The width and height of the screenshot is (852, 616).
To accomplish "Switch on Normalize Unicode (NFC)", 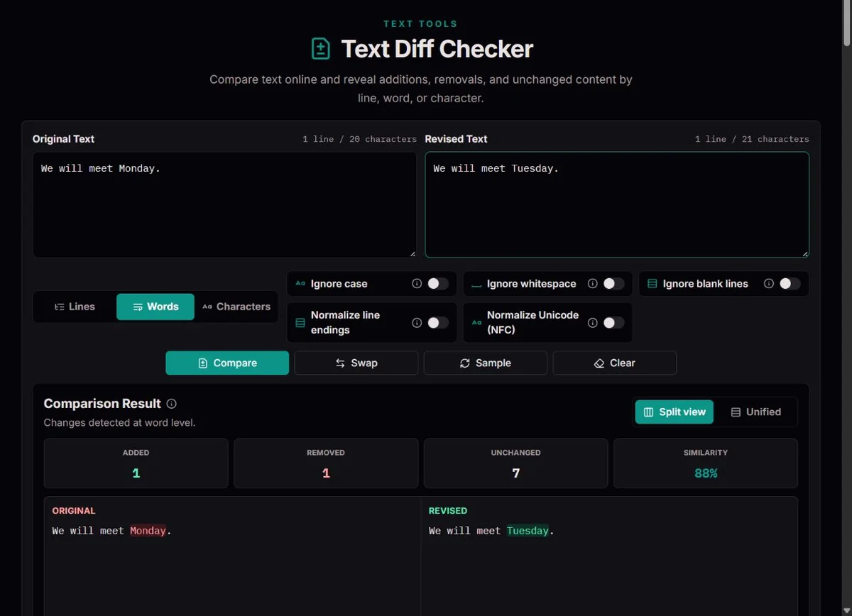I will 613,323.
